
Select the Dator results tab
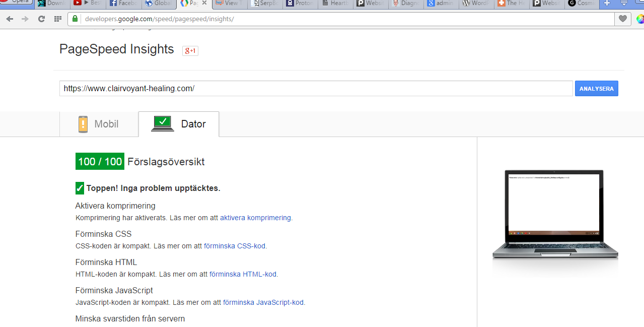click(179, 124)
